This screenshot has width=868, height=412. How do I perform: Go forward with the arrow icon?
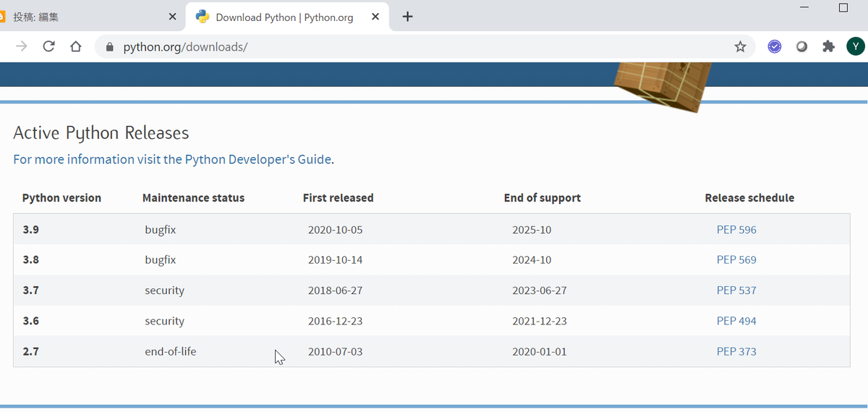click(22, 46)
